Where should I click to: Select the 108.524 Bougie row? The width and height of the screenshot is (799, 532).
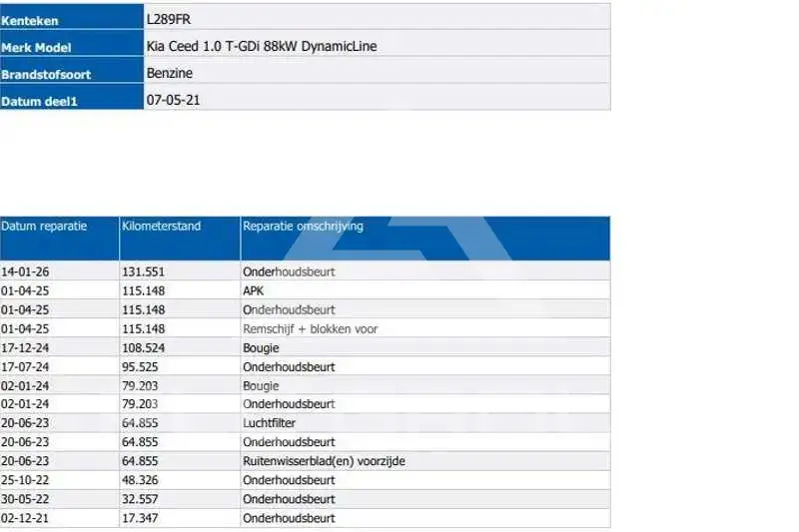pyautogui.click(x=305, y=347)
